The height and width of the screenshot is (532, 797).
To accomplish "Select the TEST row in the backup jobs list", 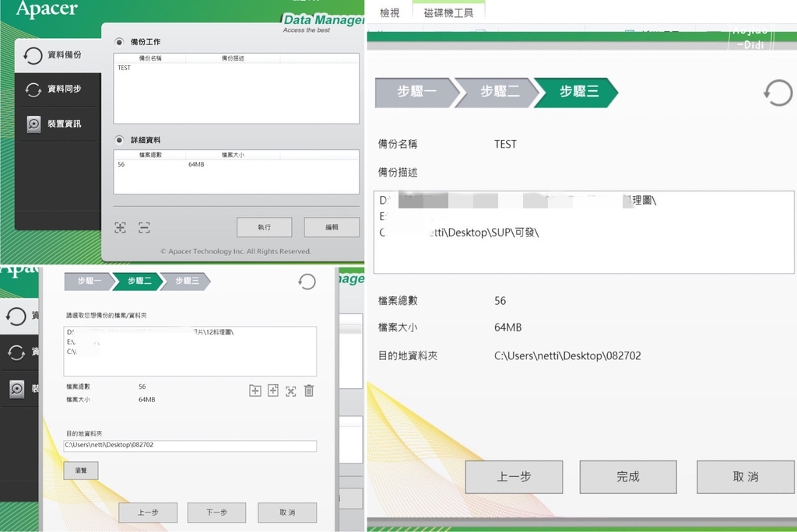I will 236,68.
